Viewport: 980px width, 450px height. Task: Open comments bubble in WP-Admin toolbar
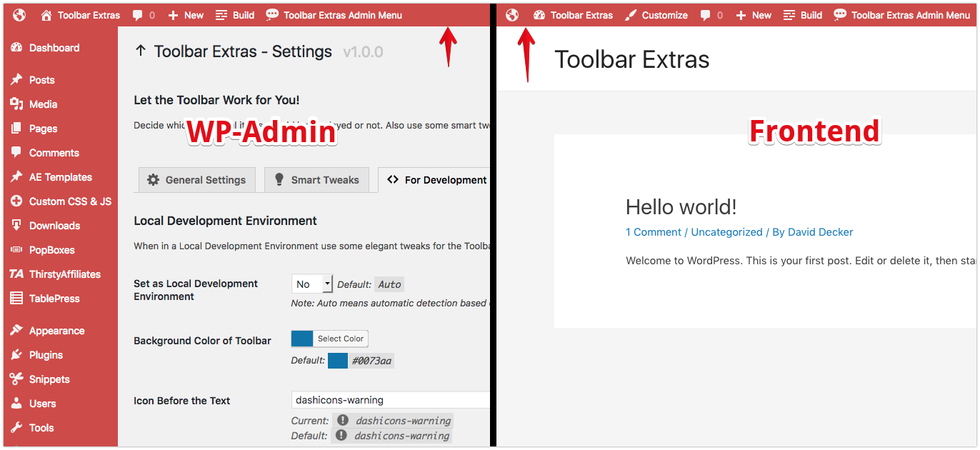142,15
